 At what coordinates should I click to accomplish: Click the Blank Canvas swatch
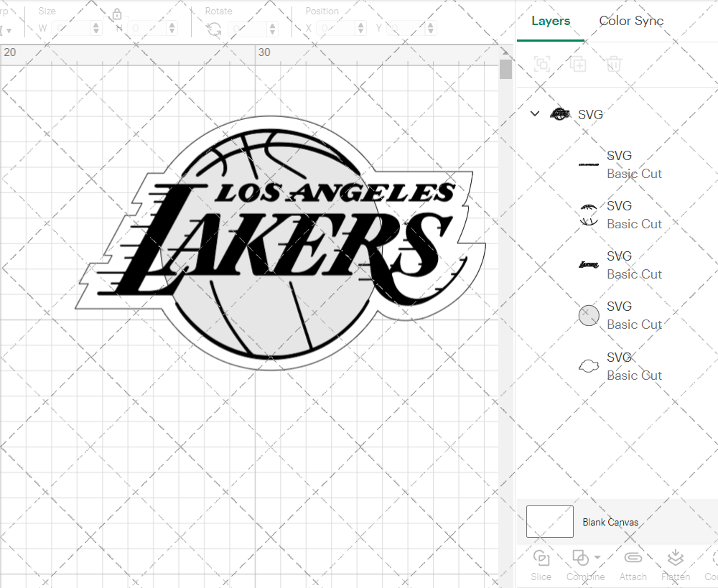tap(549, 522)
